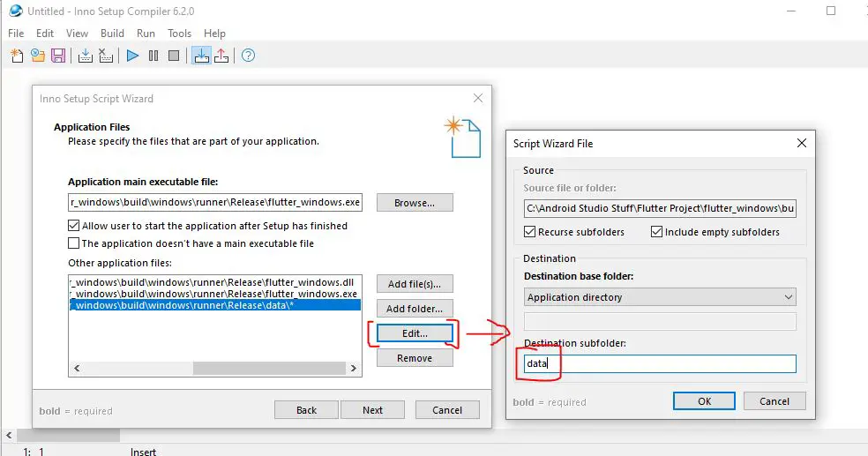The image size is (868, 456).
Task: Click Next in the Script Wizard
Action: pyautogui.click(x=372, y=410)
